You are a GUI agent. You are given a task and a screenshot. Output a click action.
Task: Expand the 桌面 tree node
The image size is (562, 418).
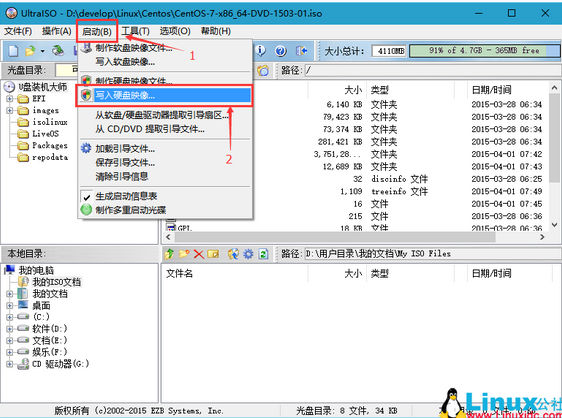10,305
